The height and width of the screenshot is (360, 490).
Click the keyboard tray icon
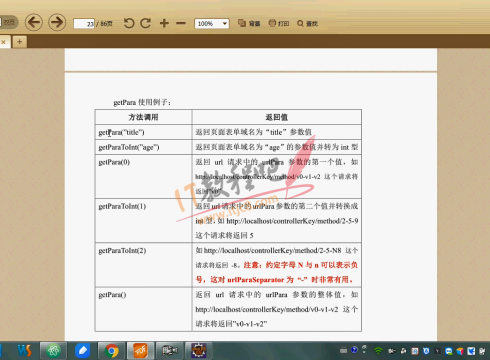point(343,351)
